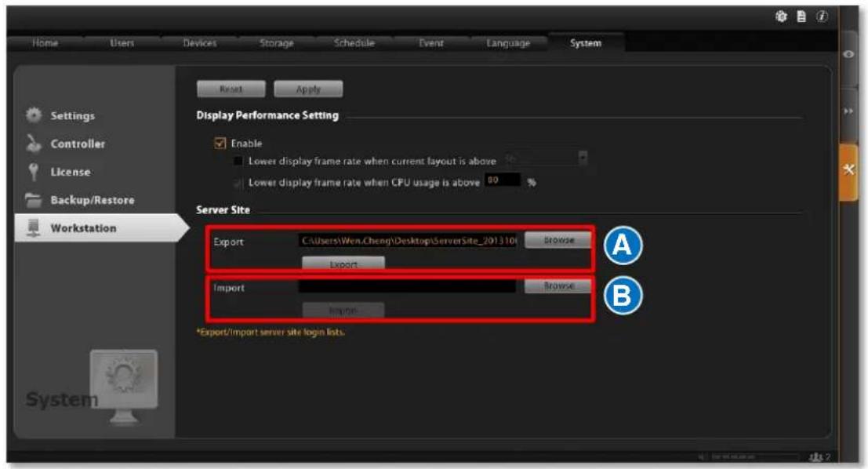
Task: Open the information icon at top right
Action: click(822, 16)
